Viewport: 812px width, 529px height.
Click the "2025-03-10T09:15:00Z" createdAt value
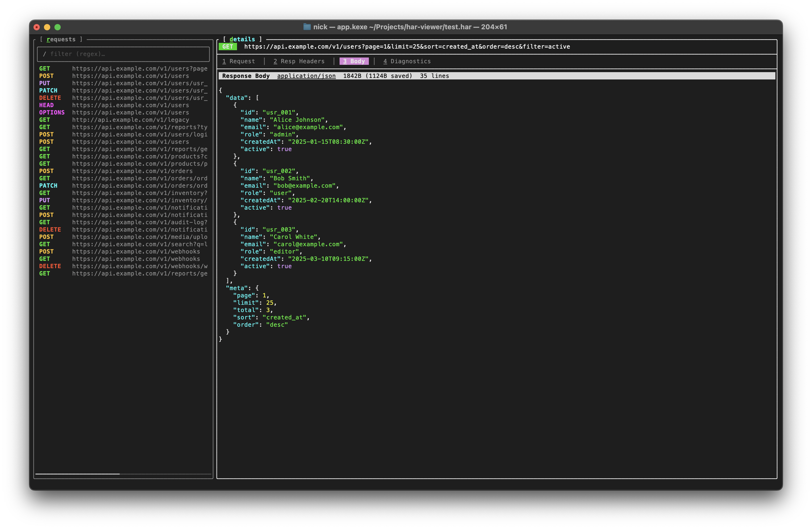coord(328,259)
